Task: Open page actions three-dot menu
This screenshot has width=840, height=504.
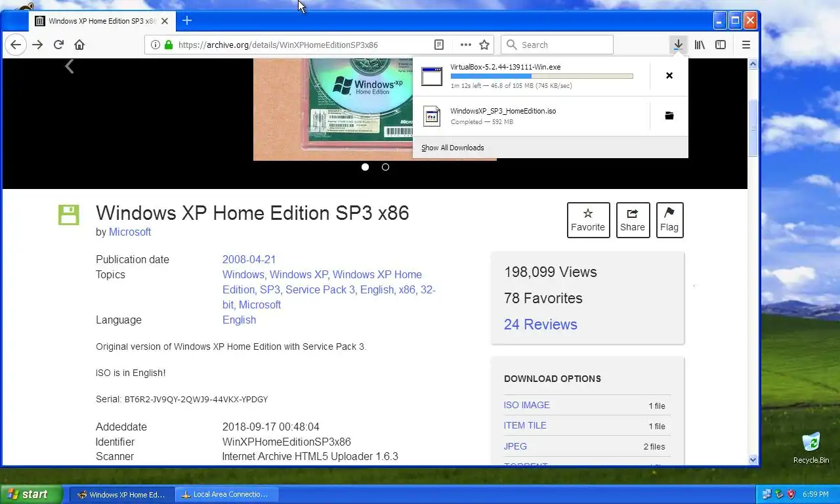Action: tap(466, 45)
